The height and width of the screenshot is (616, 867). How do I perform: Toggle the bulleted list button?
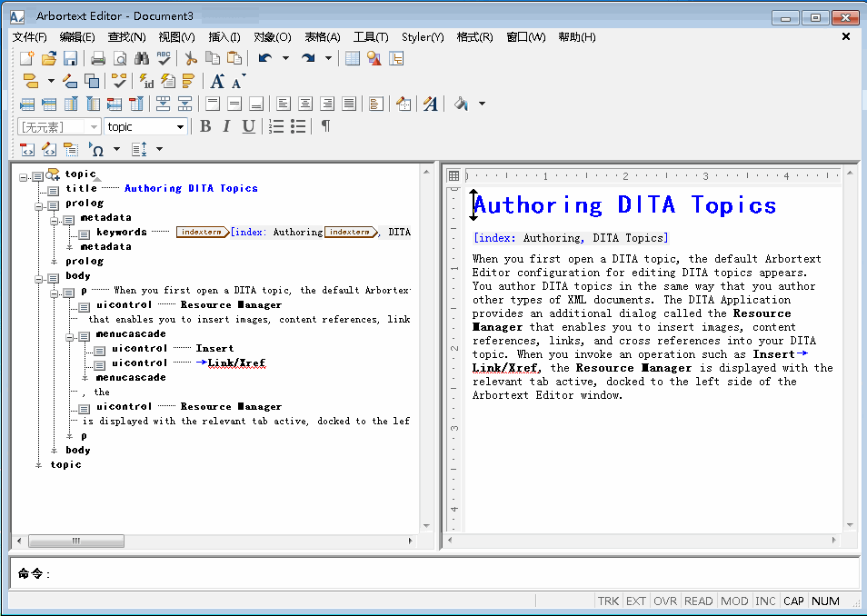(298, 126)
